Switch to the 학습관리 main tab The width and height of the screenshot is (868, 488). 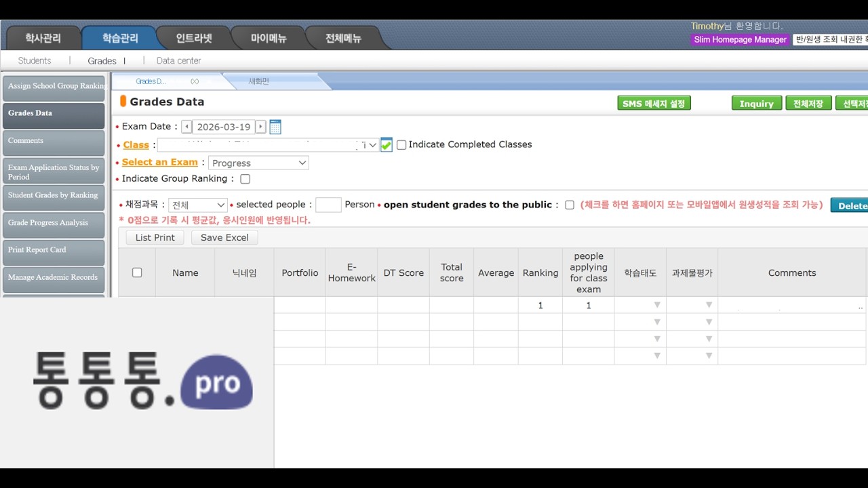[120, 38]
